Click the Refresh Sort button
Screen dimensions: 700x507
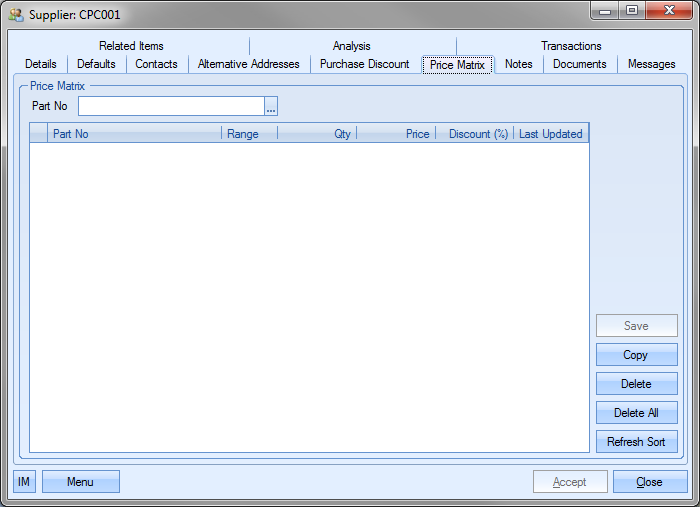tap(636, 442)
